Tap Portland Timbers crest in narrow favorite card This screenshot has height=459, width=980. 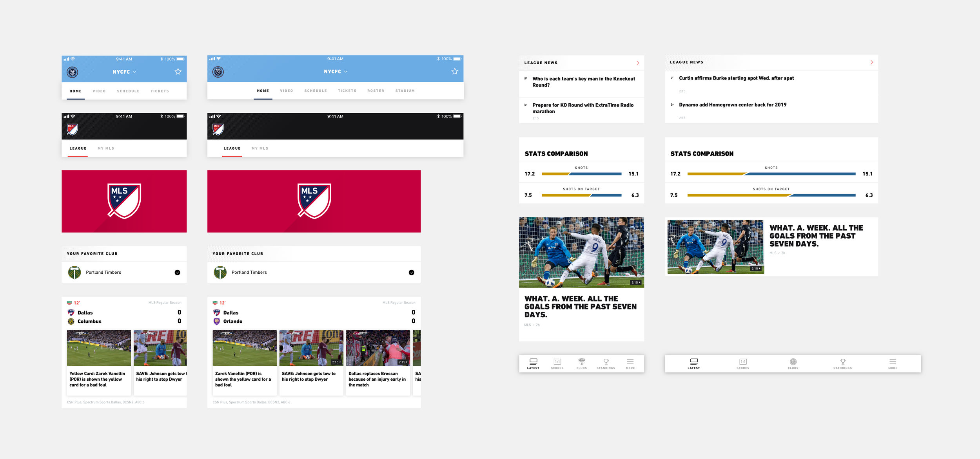click(74, 273)
